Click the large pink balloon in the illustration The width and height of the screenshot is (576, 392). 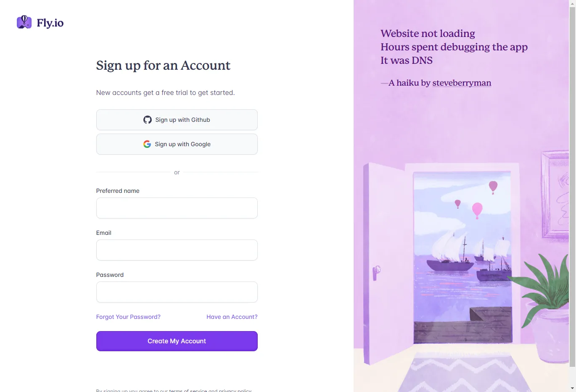(477, 209)
